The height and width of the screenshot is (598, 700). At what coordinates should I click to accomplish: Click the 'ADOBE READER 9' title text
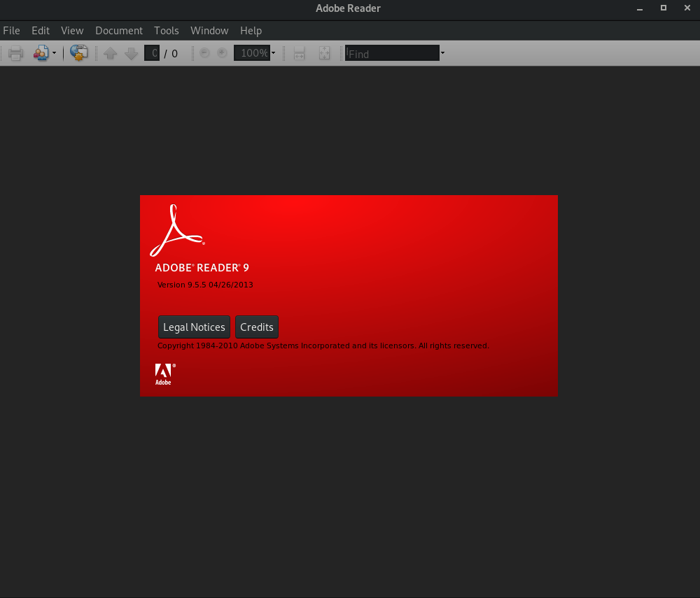[202, 268]
